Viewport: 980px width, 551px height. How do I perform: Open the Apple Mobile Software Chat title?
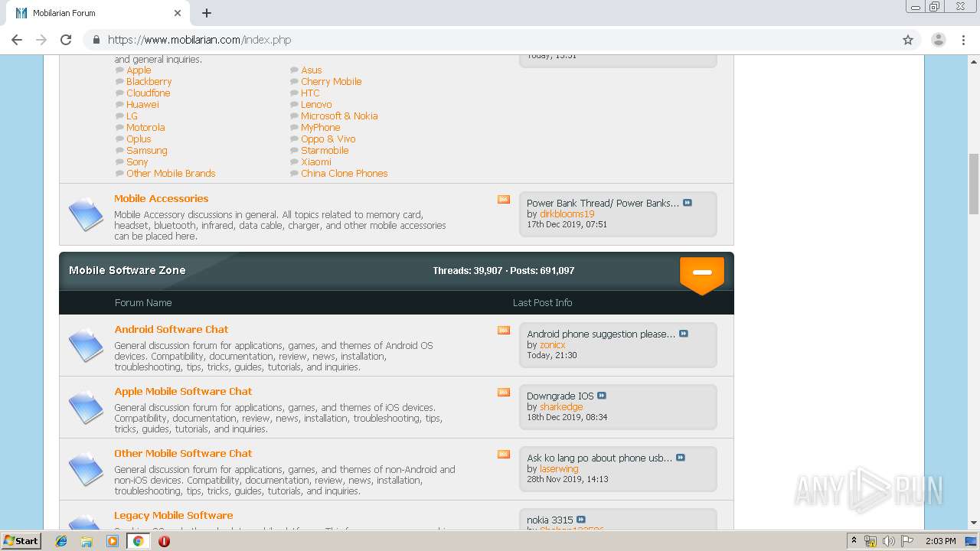click(183, 391)
